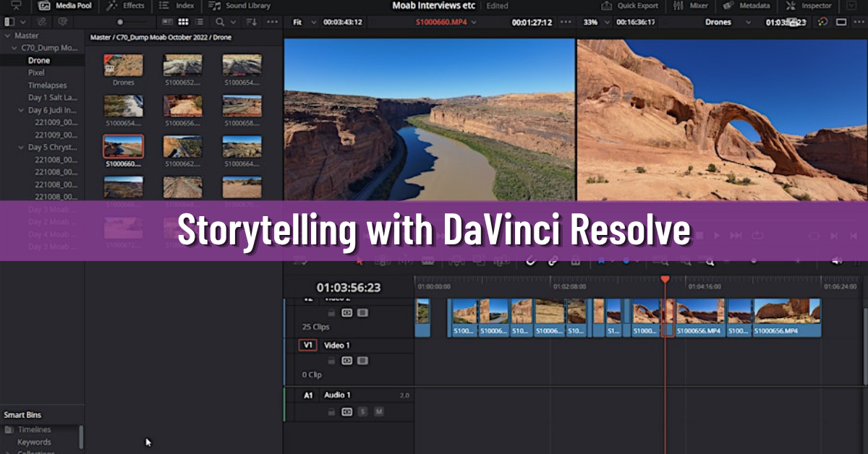
Task: Collapse the Master bin tree
Action: pos(8,35)
